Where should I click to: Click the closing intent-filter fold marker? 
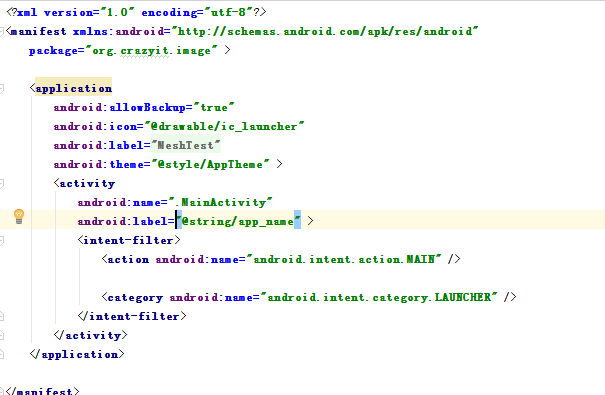point(2,317)
